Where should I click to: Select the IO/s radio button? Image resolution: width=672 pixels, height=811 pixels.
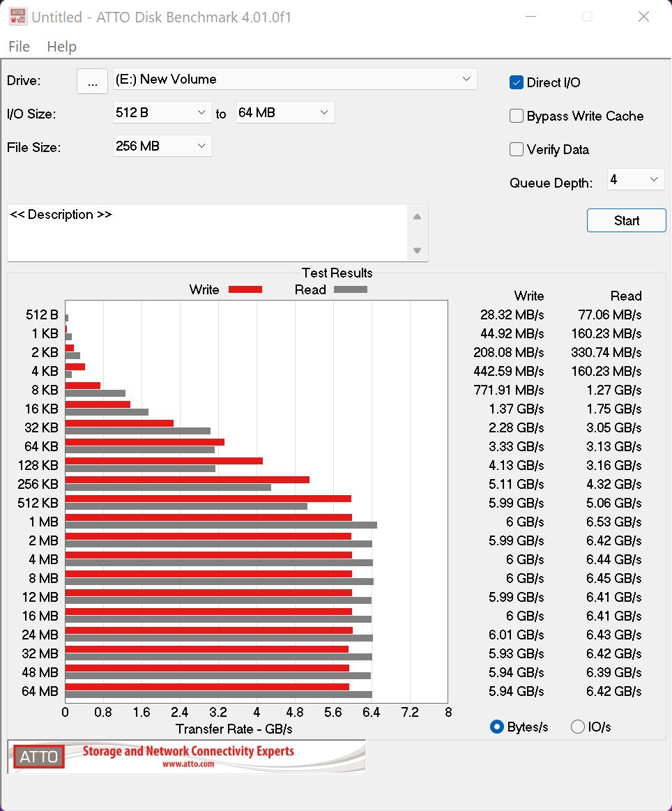tap(577, 727)
